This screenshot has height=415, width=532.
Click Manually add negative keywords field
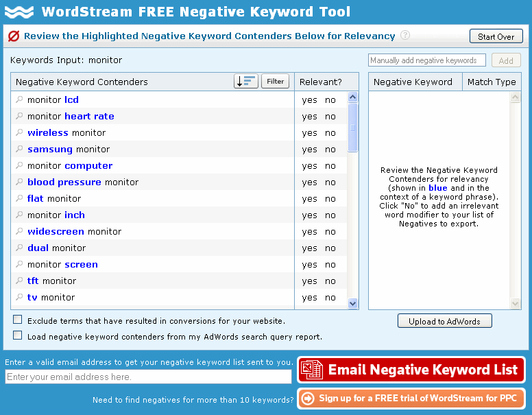tap(427, 60)
